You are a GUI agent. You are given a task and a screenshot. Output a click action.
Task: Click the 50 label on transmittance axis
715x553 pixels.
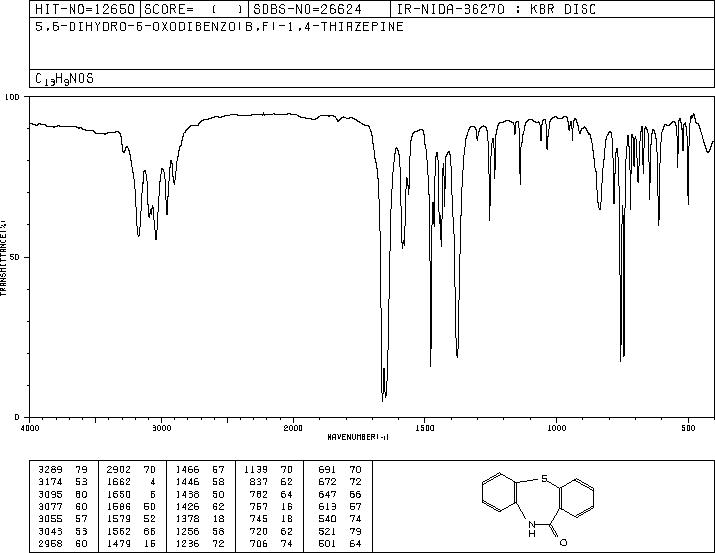click(x=15, y=257)
